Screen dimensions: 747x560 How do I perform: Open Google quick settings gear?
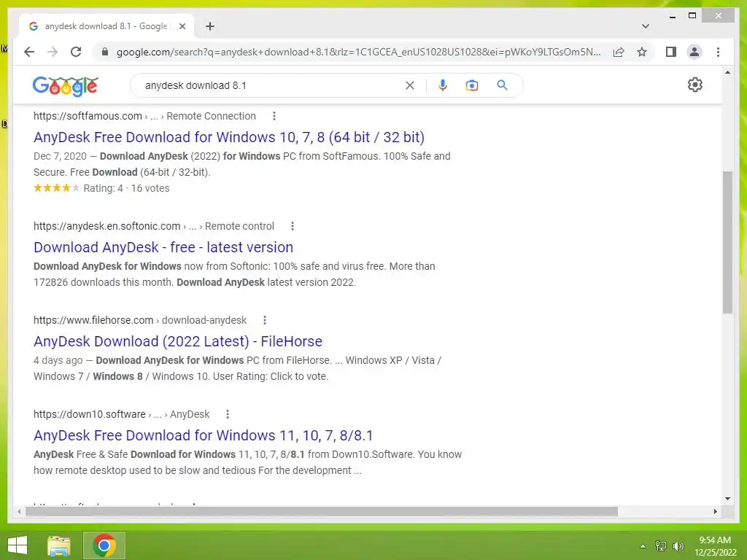pyautogui.click(x=695, y=85)
